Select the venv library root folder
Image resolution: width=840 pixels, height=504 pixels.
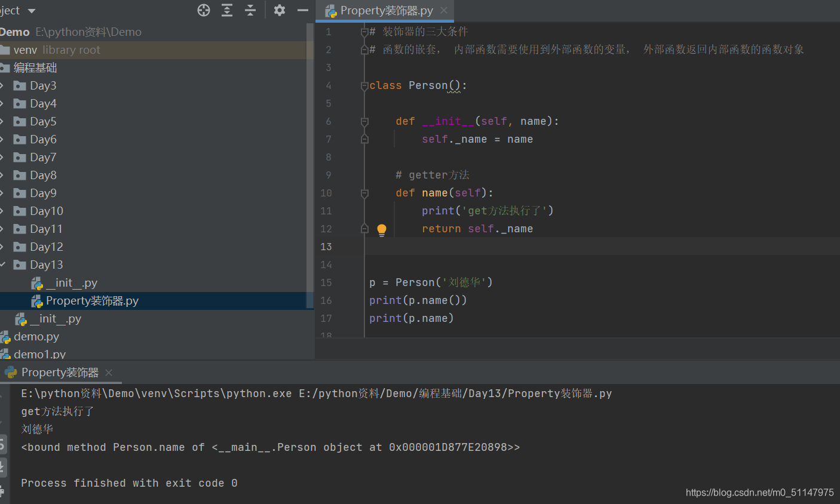[x=154, y=50]
